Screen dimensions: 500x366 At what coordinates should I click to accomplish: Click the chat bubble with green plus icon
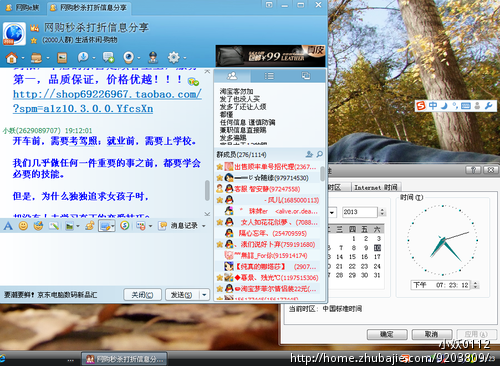tap(108, 57)
